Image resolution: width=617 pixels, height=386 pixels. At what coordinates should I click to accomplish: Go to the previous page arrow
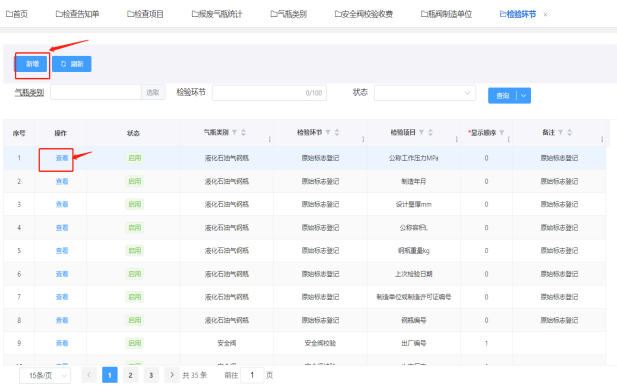pos(89,375)
